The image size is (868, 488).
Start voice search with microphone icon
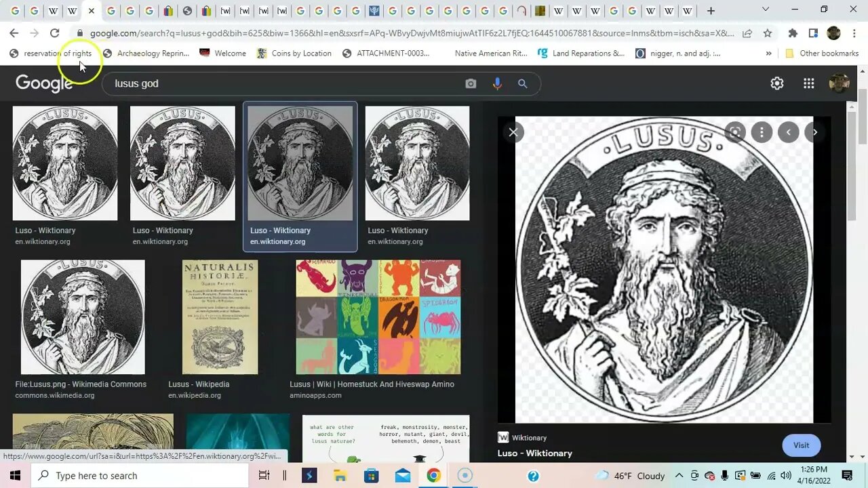tap(497, 83)
